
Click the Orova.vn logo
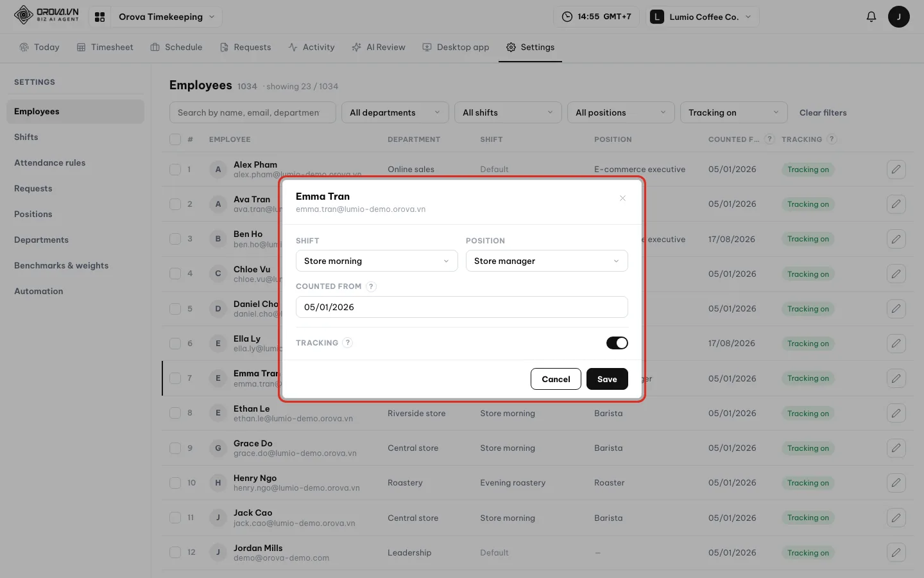coord(47,15)
